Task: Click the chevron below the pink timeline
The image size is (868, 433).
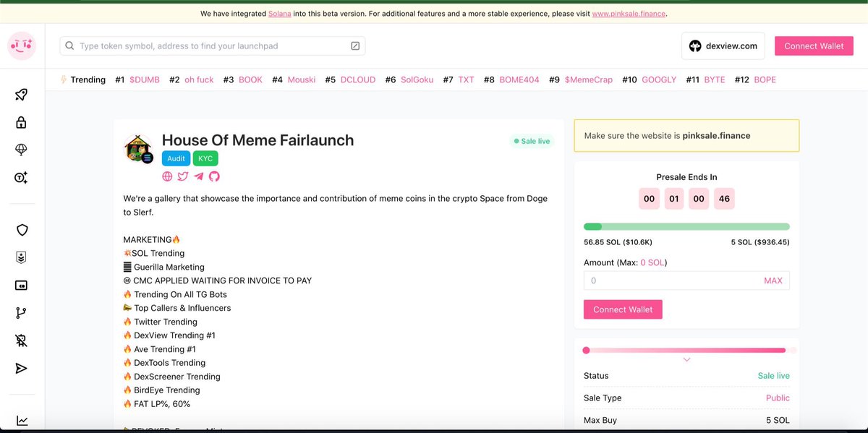Action: [x=687, y=359]
